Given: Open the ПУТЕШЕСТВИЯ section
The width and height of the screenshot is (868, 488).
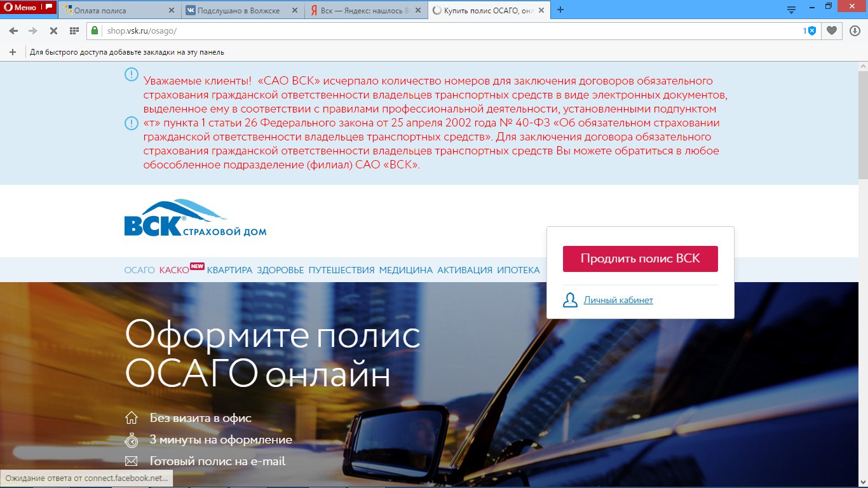Looking at the screenshot, I should pyautogui.click(x=341, y=270).
